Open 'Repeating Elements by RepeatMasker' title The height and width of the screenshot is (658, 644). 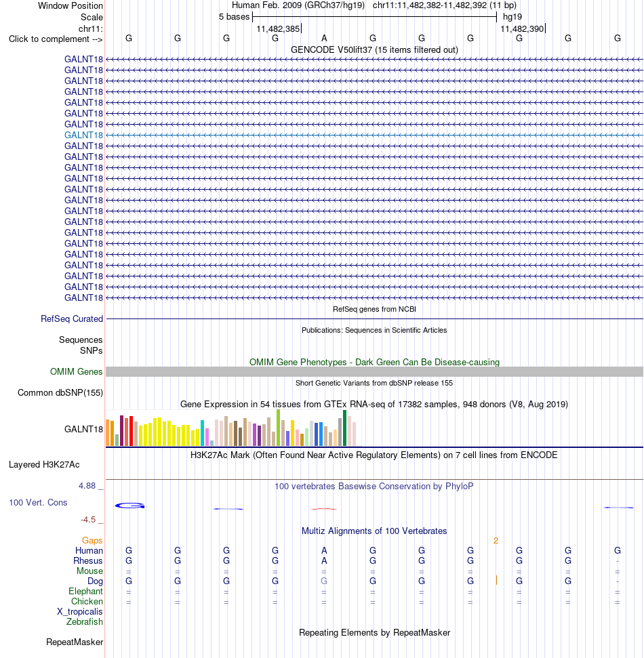click(374, 632)
